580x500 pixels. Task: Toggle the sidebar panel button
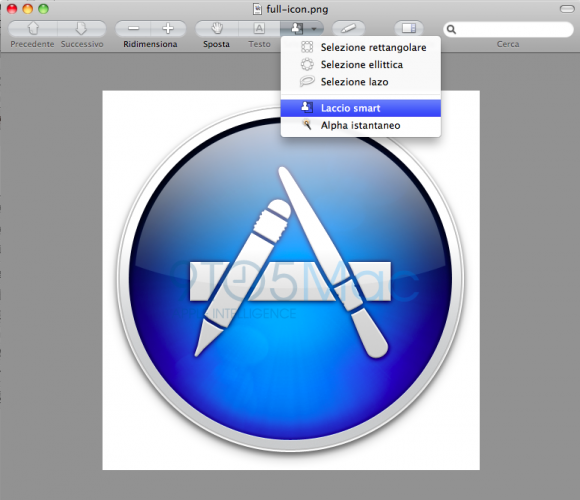click(x=409, y=28)
